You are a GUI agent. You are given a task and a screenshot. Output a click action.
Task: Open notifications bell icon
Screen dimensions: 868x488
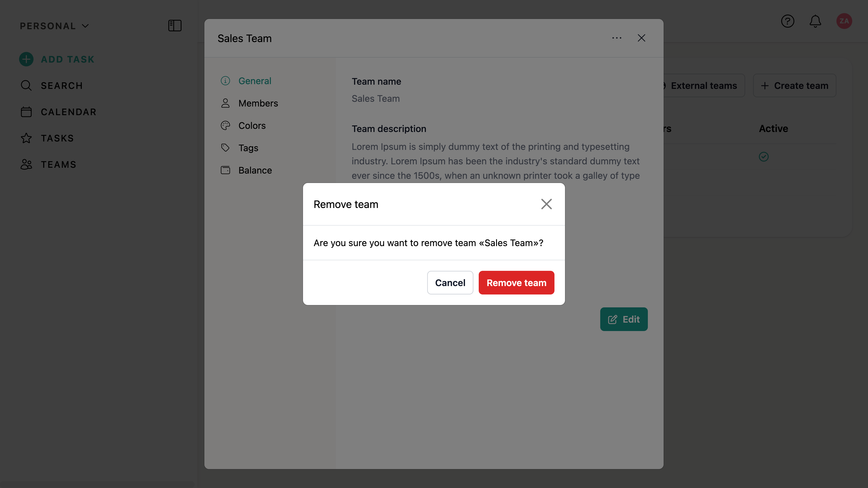click(815, 21)
